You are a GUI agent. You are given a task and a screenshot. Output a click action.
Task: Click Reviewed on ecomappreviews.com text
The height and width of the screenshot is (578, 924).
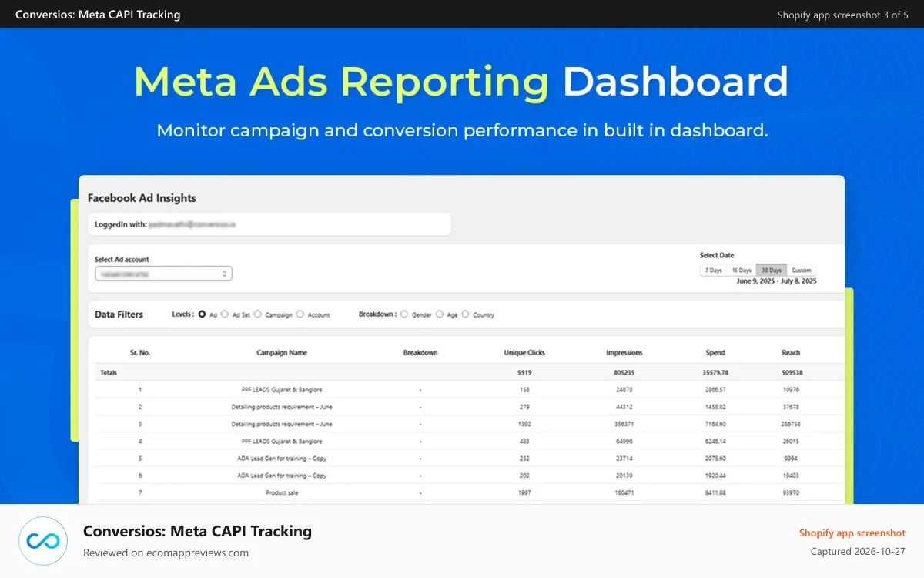166,553
